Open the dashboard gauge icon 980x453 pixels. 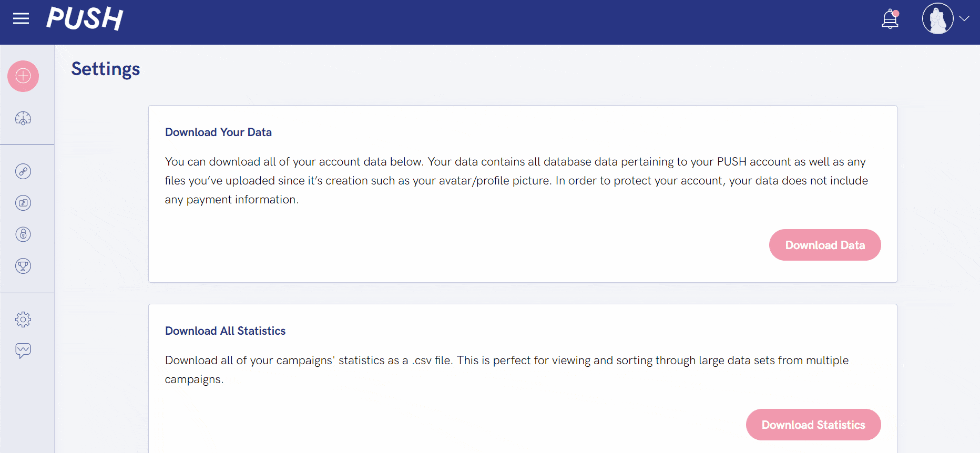[x=23, y=118]
